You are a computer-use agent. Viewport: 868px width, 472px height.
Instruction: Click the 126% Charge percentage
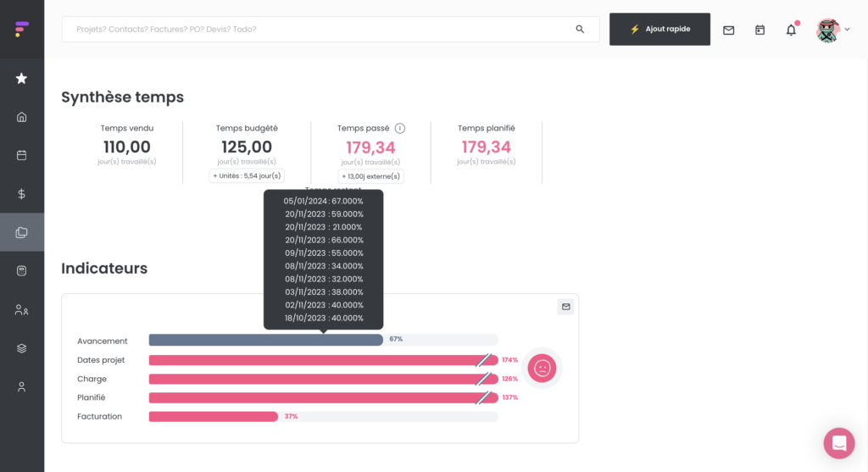[509, 379]
